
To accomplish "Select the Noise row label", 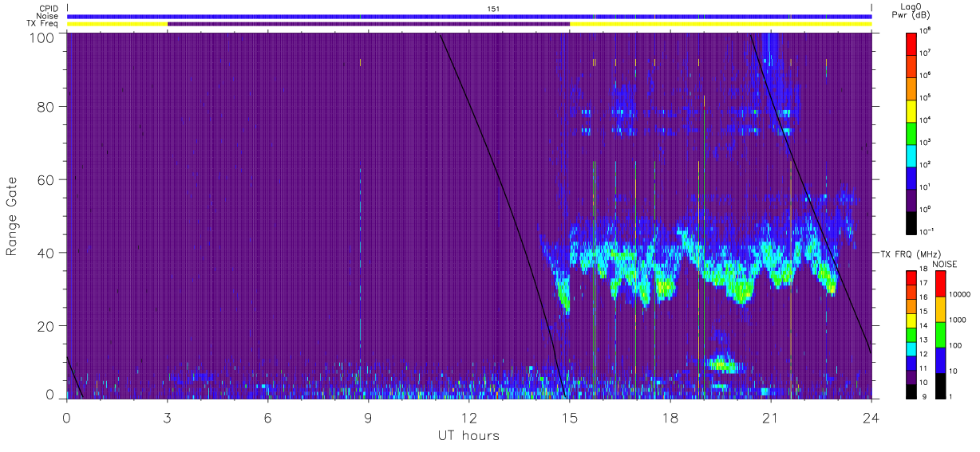I will (x=49, y=16).
